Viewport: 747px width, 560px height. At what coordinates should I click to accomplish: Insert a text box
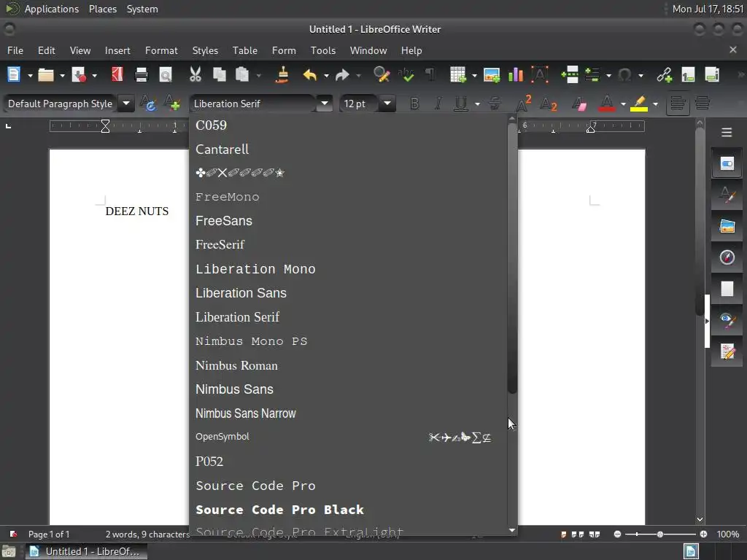(x=539, y=75)
